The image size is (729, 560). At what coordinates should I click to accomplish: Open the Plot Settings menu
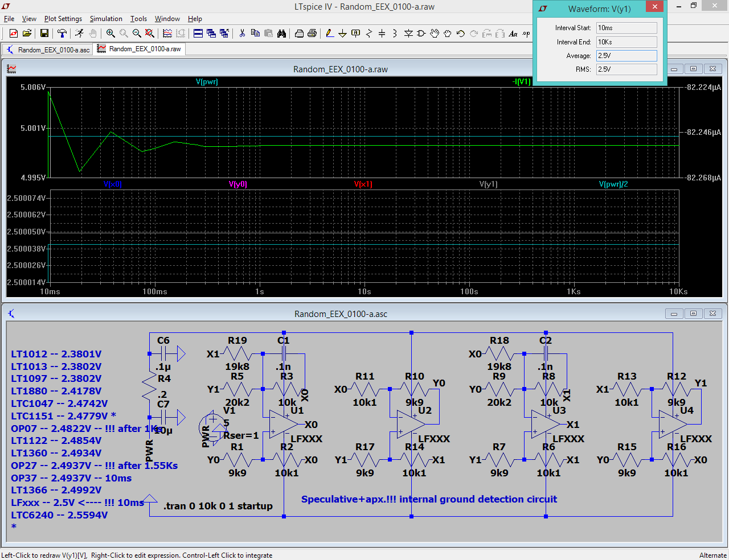pos(63,19)
